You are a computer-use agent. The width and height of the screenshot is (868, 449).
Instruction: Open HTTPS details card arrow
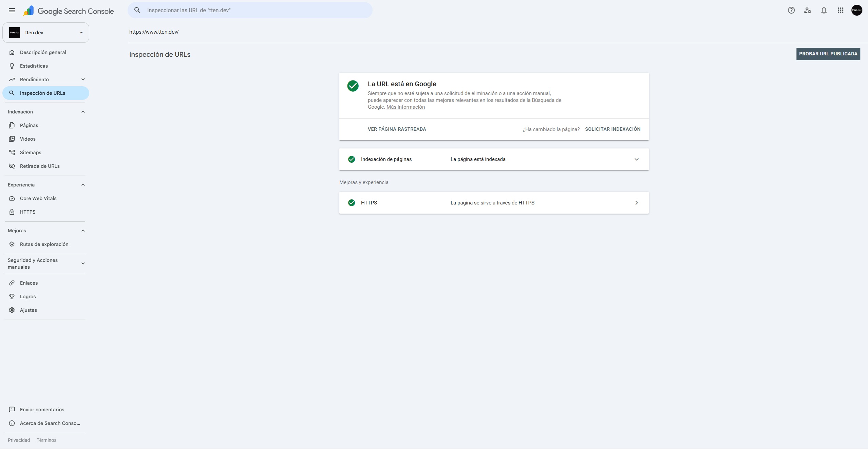coord(637,203)
